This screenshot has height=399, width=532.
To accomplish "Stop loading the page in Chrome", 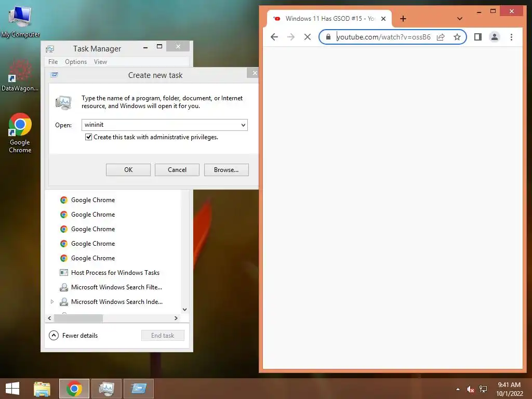I will [308, 37].
